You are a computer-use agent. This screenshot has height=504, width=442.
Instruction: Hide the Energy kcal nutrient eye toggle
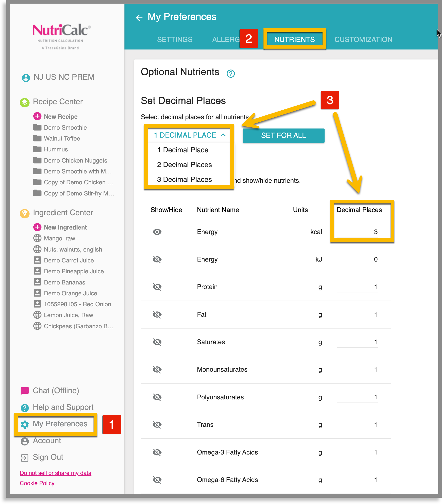(x=157, y=232)
